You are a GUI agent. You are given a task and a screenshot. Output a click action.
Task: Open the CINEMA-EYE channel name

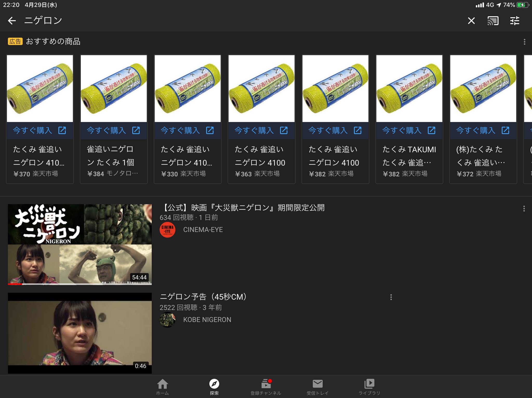pos(203,230)
